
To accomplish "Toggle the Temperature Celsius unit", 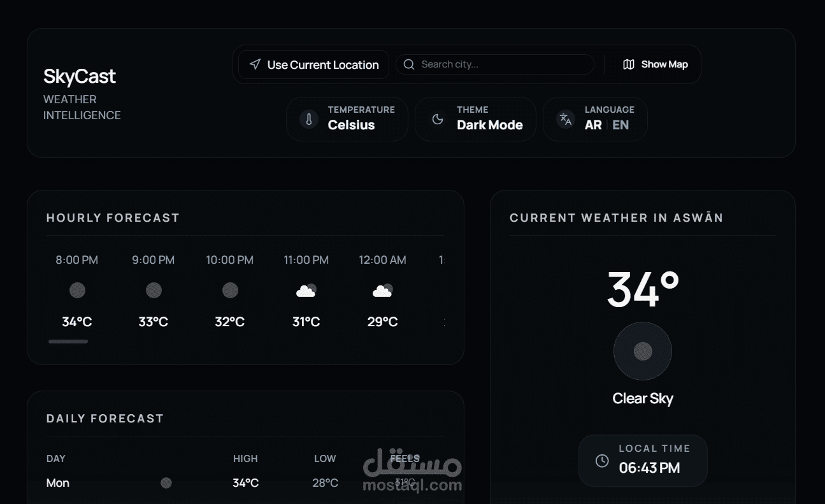I will [347, 119].
